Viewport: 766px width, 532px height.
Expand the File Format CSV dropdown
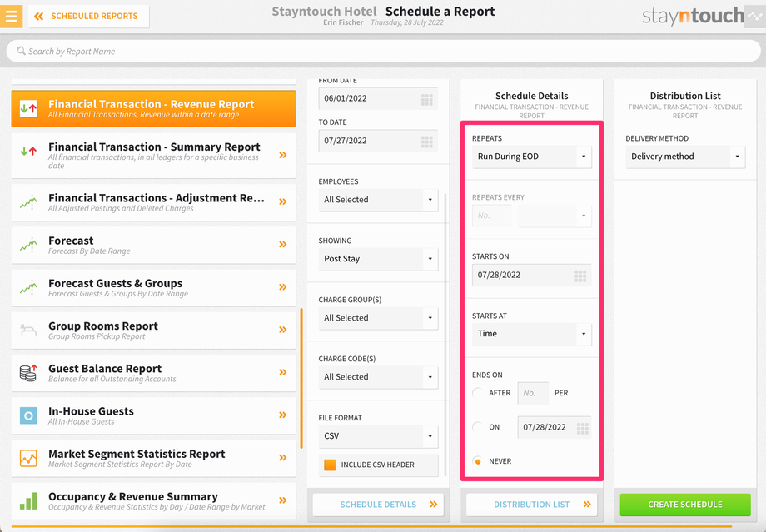click(378, 436)
